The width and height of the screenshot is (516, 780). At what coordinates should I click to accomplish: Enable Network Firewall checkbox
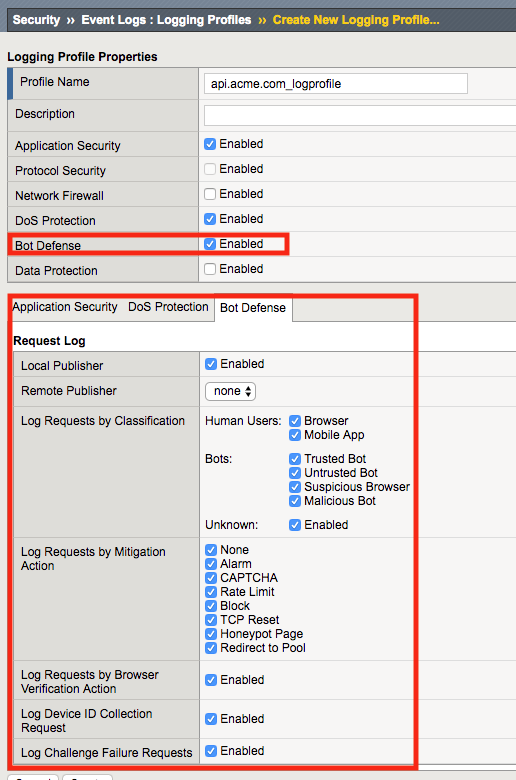tap(210, 194)
